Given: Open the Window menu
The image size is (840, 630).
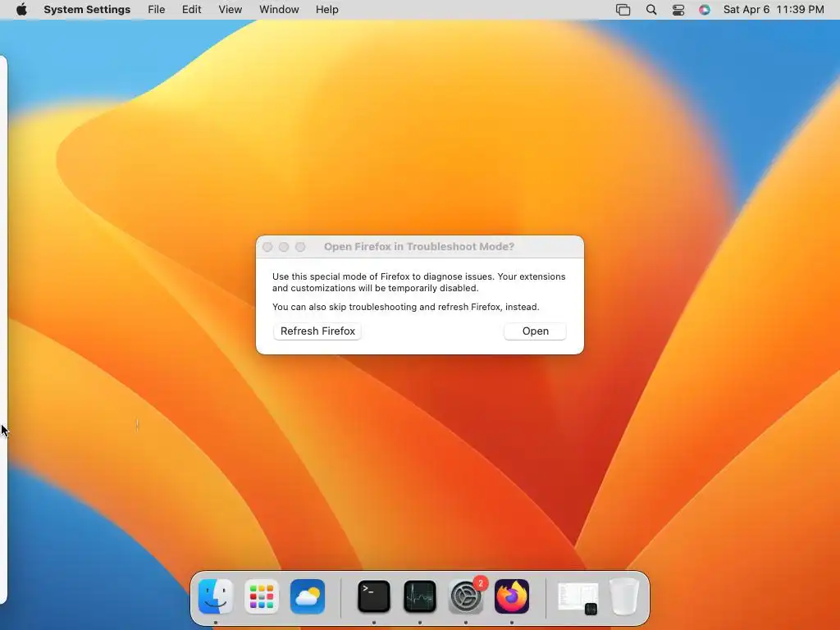Looking at the screenshot, I should [x=279, y=10].
